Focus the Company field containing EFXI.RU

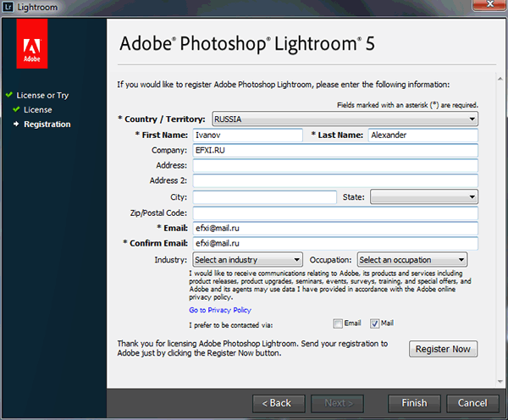coord(335,151)
